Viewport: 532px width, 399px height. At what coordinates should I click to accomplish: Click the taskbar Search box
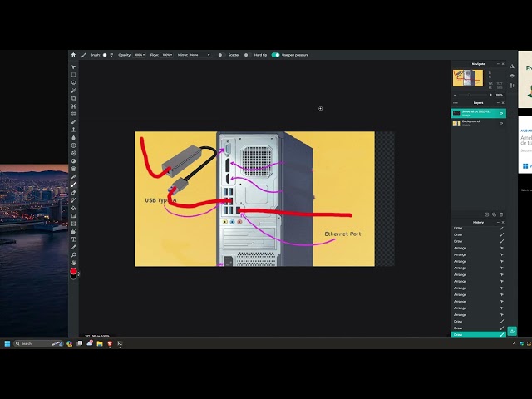38,343
